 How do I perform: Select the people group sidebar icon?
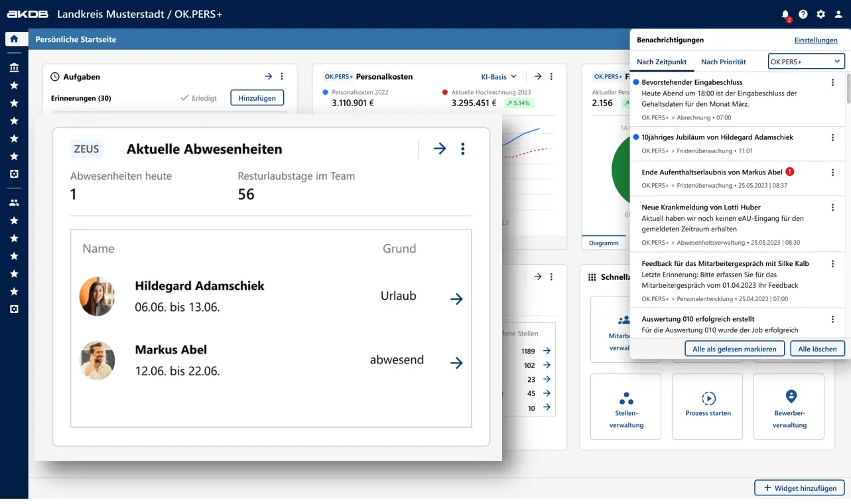pyautogui.click(x=14, y=202)
